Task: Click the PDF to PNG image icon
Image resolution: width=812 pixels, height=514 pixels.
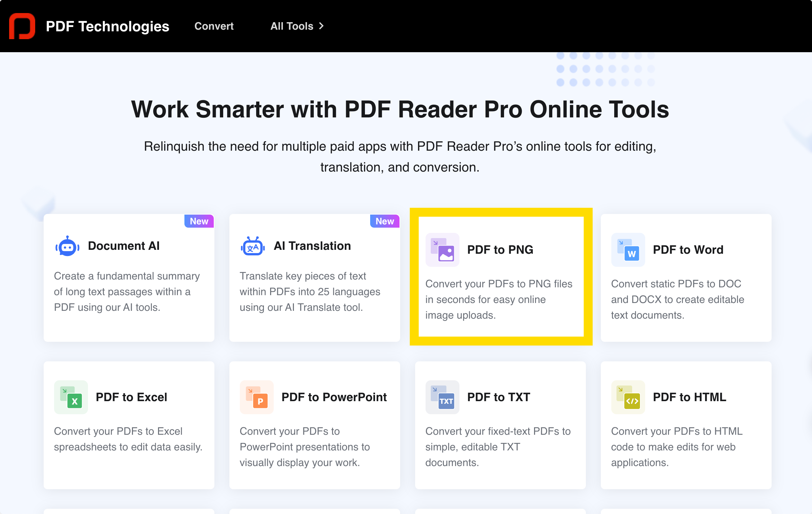Action: pyautogui.click(x=442, y=250)
